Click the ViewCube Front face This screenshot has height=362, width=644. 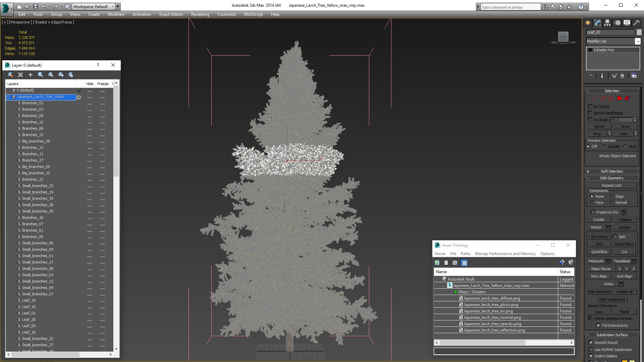(563, 37)
